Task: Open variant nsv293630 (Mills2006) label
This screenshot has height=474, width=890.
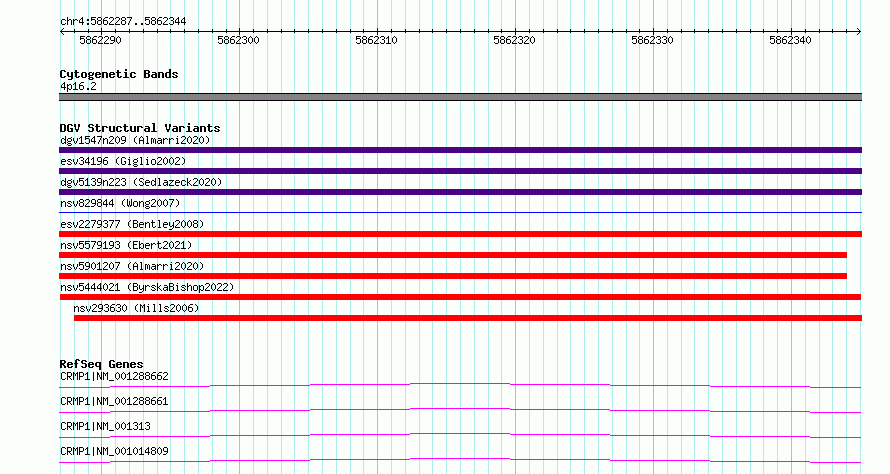Action: pyautogui.click(x=136, y=308)
